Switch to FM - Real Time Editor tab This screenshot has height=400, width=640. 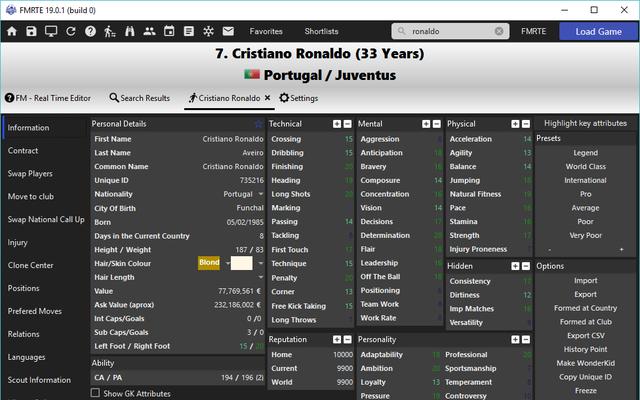[x=48, y=98]
